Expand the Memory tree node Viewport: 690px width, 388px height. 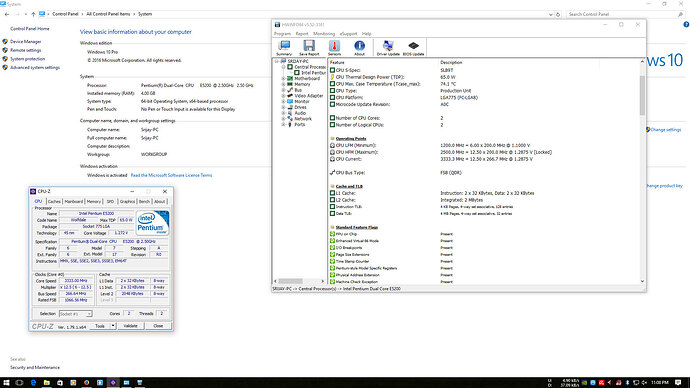click(x=283, y=84)
